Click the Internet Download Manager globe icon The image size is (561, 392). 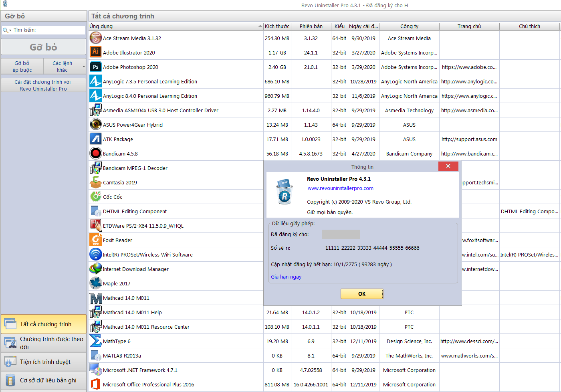point(95,269)
